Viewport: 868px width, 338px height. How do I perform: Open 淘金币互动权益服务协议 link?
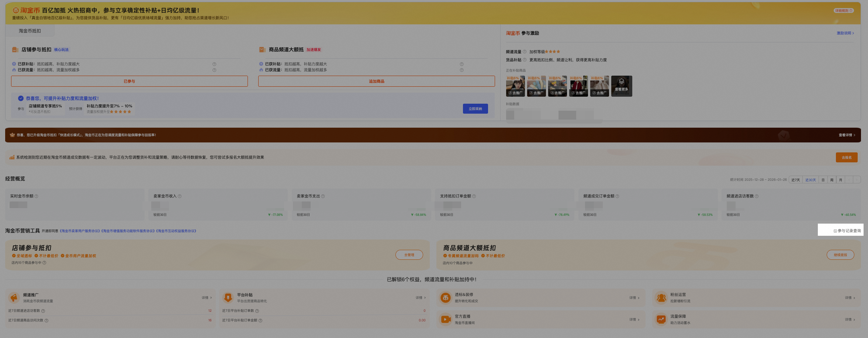176,231
